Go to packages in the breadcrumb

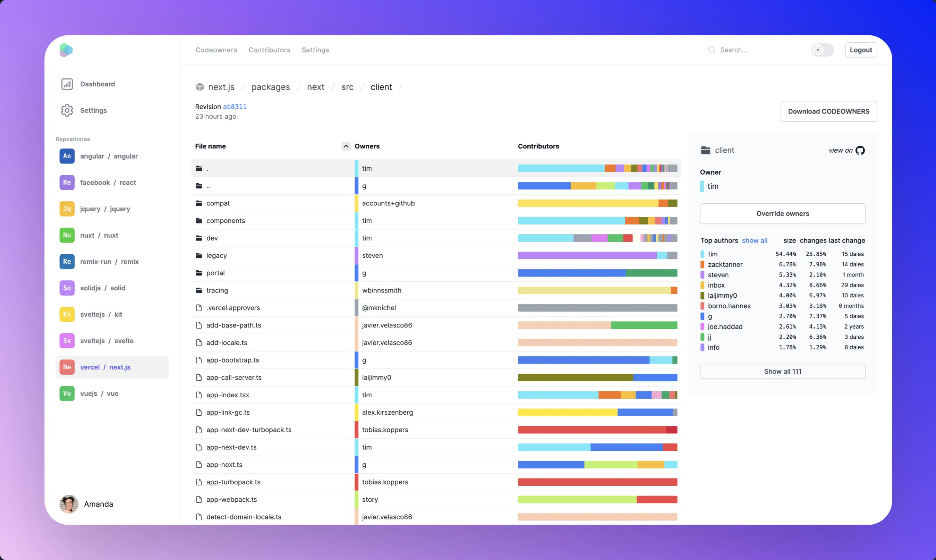(271, 87)
